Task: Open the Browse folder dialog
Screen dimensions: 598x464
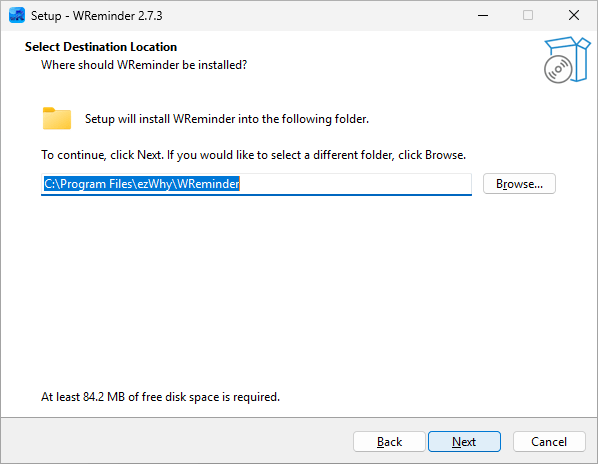Action: pyautogui.click(x=519, y=184)
